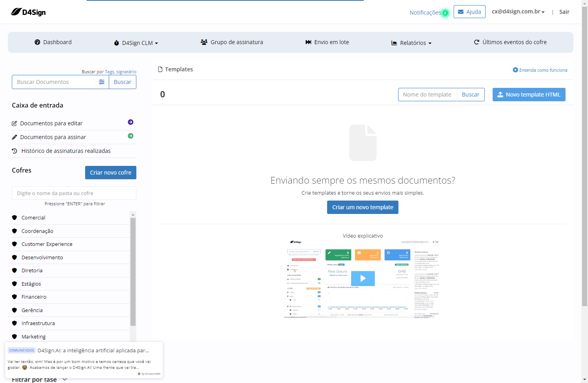The height and width of the screenshot is (383, 588).
Task: Click the Entenda como funciona play icon
Action: pyautogui.click(x=515, y=70)
